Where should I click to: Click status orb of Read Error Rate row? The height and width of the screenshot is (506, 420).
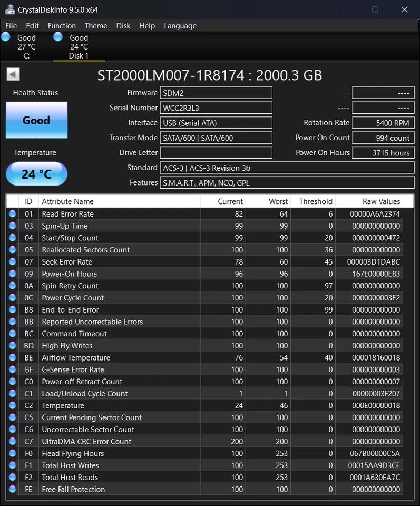click(x=13, y=213)
